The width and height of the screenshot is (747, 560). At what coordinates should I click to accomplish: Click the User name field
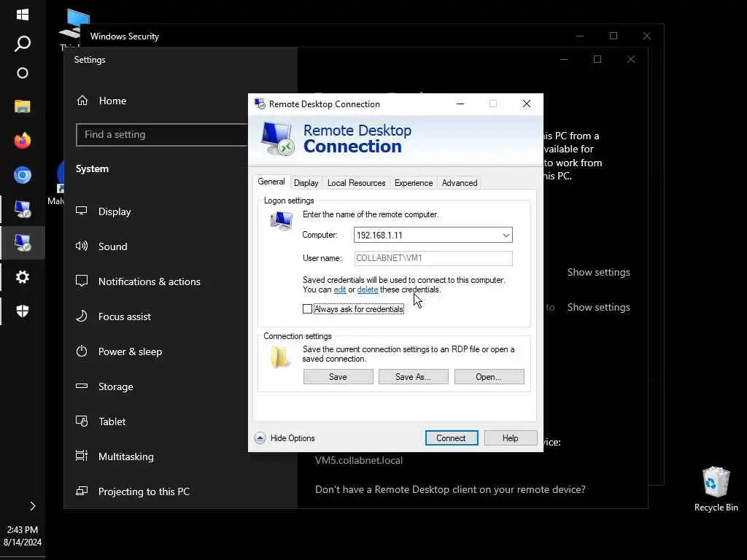pos(433,258)
